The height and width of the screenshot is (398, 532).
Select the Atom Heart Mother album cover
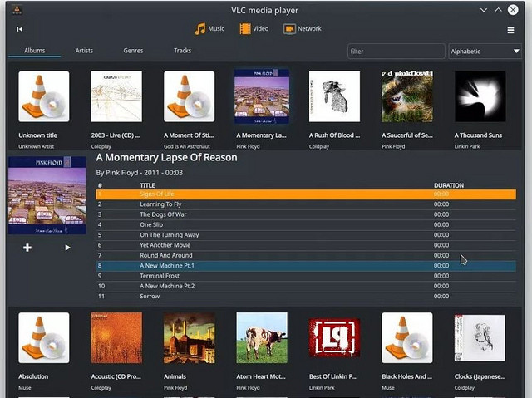point(262,337)
